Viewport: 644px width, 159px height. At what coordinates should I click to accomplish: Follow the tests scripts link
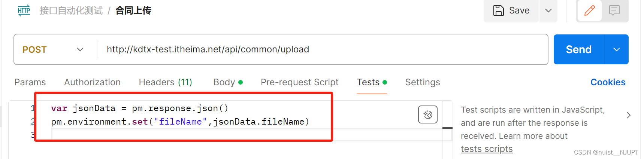[x=486, y=149]
